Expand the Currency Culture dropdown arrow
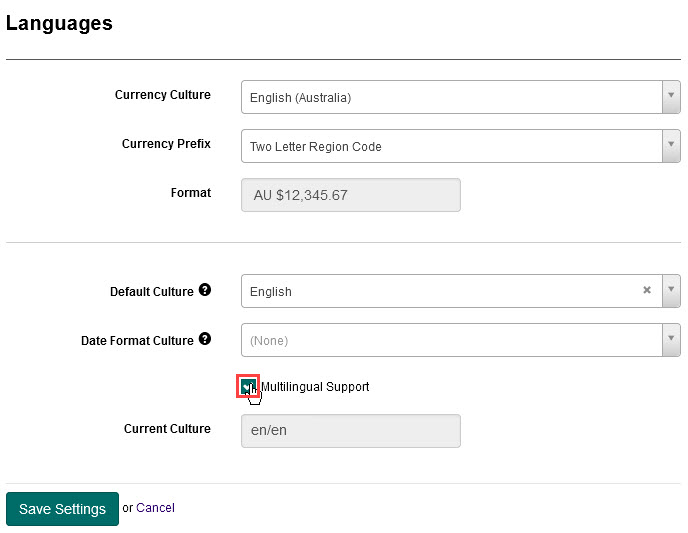 point(671,97)
